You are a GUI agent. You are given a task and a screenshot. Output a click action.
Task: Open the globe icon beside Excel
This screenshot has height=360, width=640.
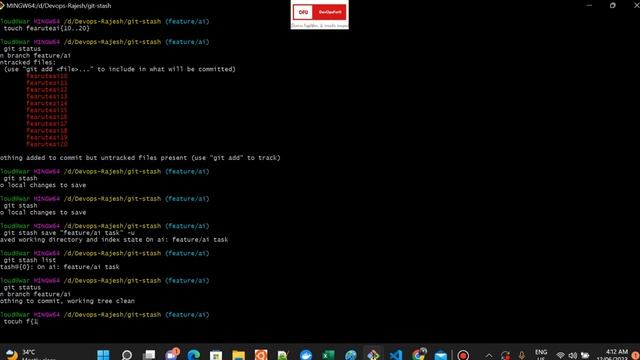(351, 355)
